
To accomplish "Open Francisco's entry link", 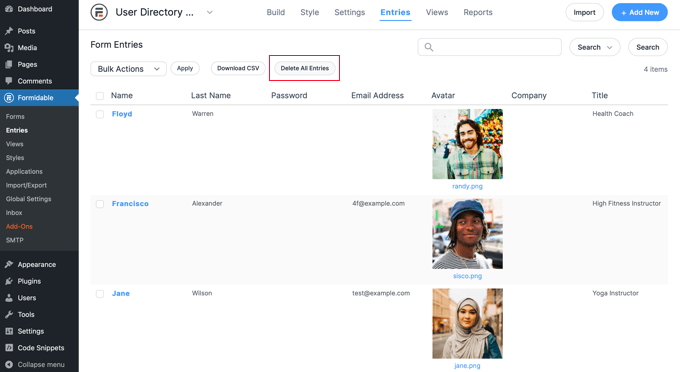I will tap(130, 203).
